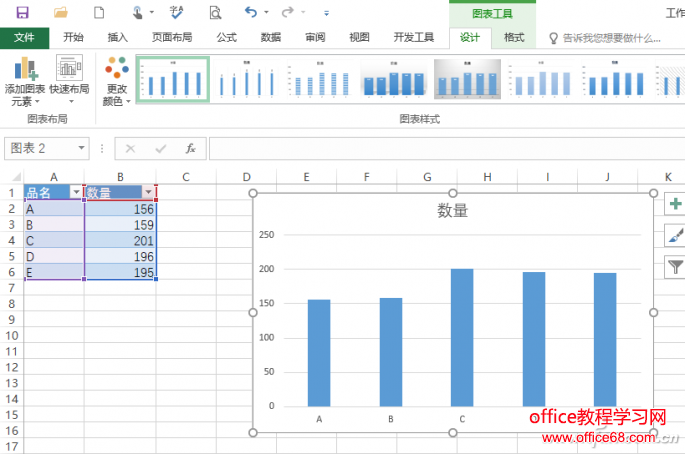
Task: Apply the second thin-bar chart style
Action: [x=247, y=79]
